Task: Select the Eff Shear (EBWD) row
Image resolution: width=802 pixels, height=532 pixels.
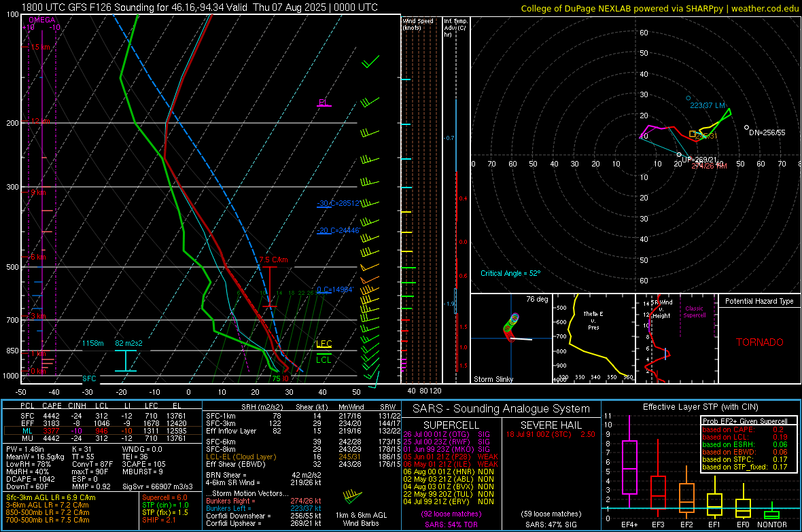Action: click(303, 465)
